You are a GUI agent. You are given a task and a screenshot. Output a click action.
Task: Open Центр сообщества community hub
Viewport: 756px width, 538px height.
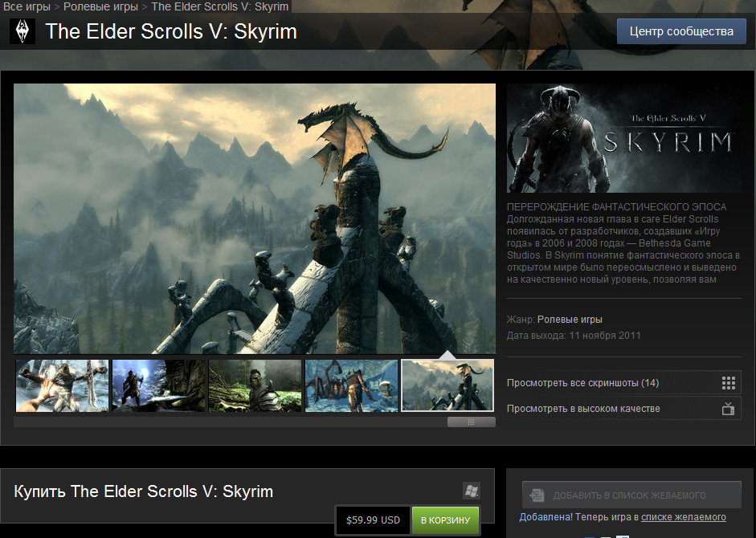pyautogui.click(x=681, y=31)
